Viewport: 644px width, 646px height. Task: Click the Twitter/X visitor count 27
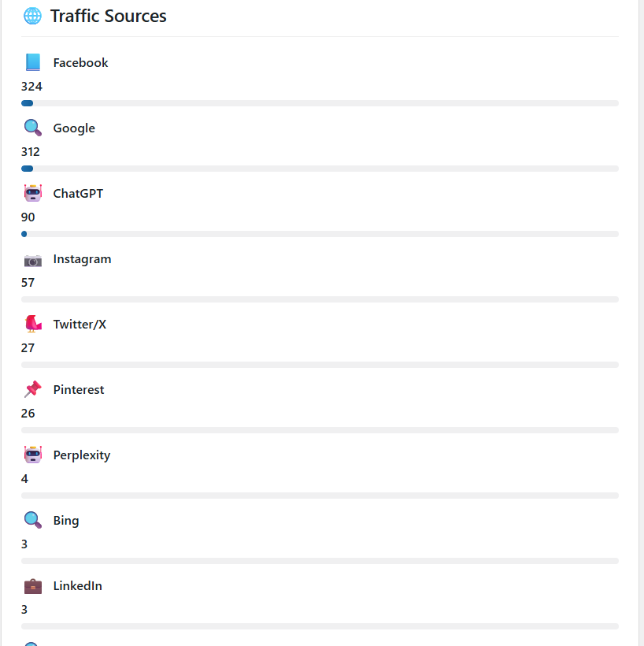pyautogui.click(x=28, y=347)
